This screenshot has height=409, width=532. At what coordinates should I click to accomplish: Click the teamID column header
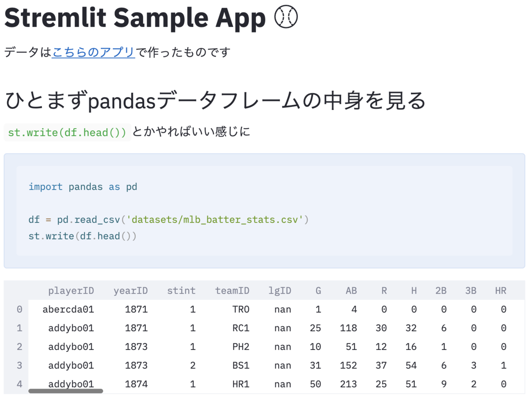[x=232, y=291]
